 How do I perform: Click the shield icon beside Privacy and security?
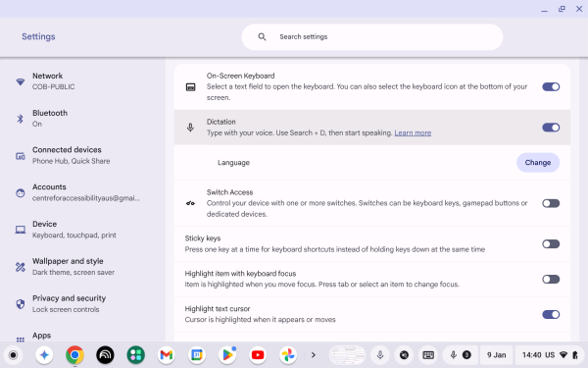[x=21, y=304]
